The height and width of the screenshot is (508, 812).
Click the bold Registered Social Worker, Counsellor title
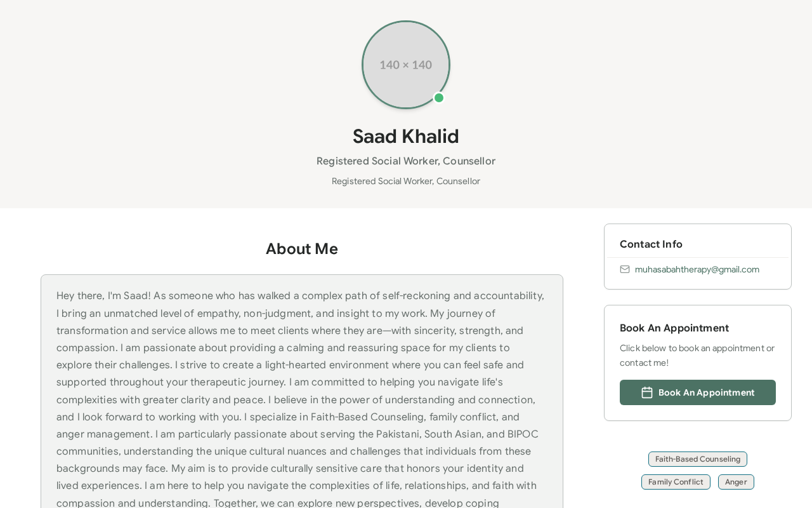point(406,161)
